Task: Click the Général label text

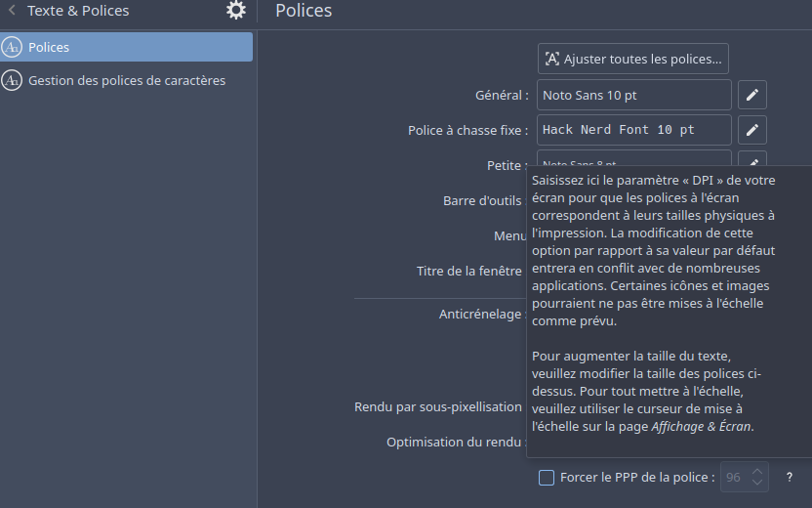Action: tap(502, 96)
